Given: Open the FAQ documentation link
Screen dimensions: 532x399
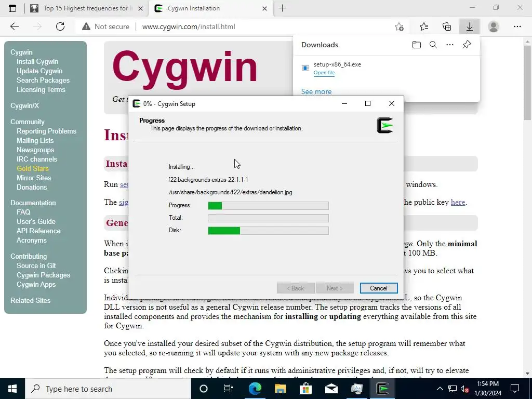Looking at the screenshot, I should [x=23, y=212].
